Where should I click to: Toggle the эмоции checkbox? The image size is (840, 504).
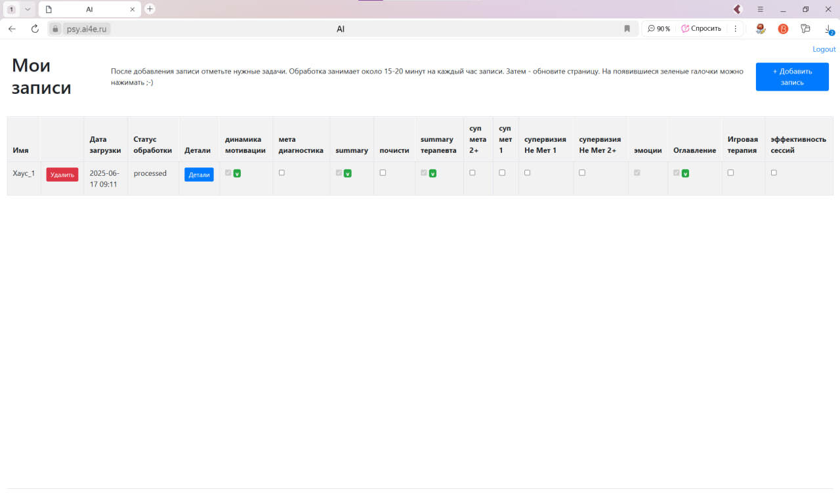[637, 173]
